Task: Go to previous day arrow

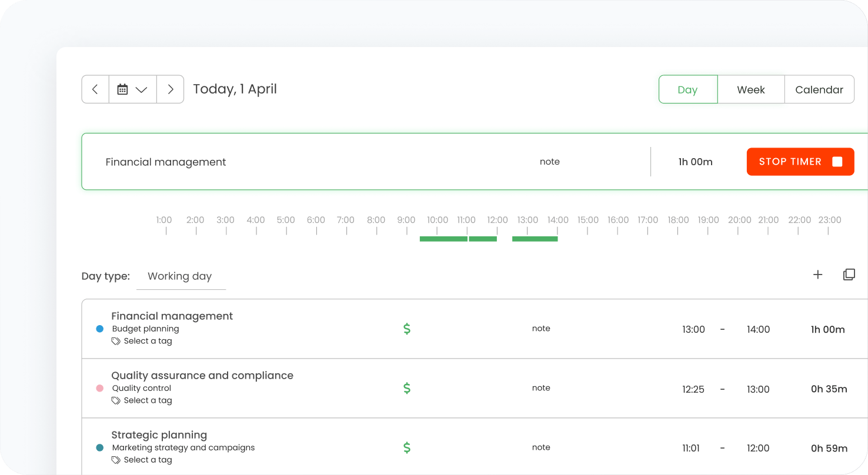Action: coord(95,89)
